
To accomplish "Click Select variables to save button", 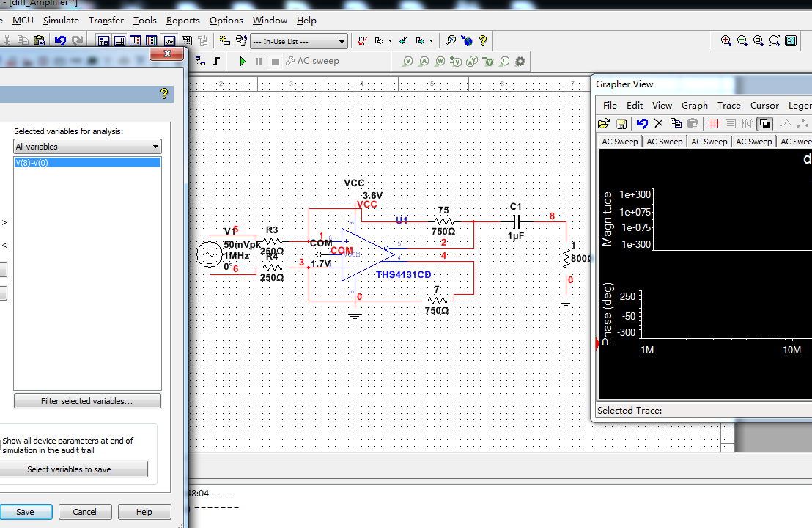I will [x=69, y=469].
